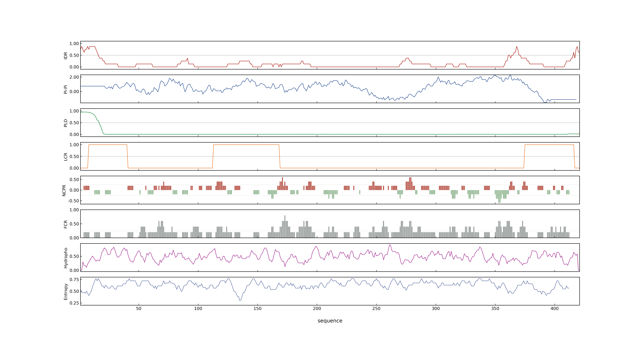Click the x-axis tick label 150
Screen dimensions: 644x343
point(257,309)
